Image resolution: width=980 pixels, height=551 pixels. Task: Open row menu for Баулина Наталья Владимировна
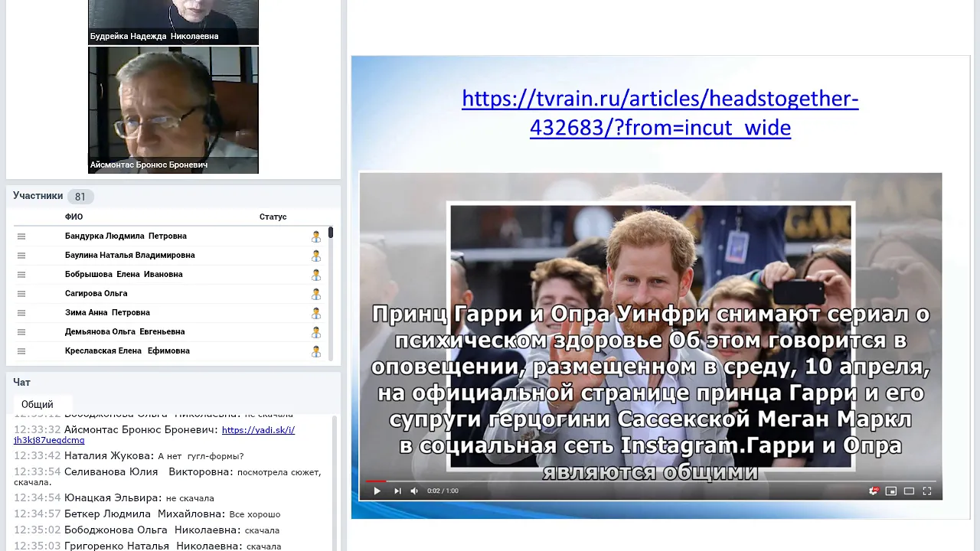click(x=21, y=256)
